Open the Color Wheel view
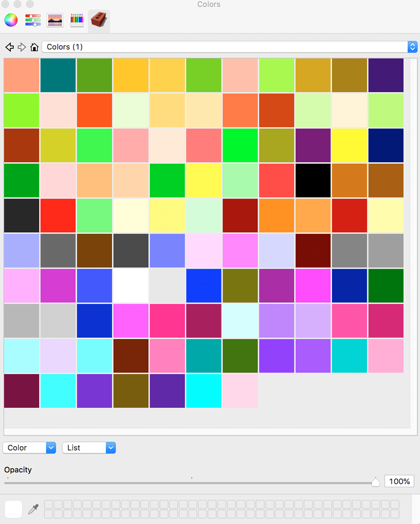The image size is (420, 524). [11, 20]
